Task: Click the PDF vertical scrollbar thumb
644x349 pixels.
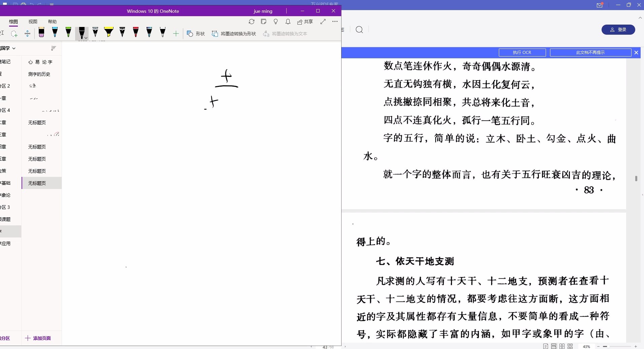Action: [x=636, y=179]
